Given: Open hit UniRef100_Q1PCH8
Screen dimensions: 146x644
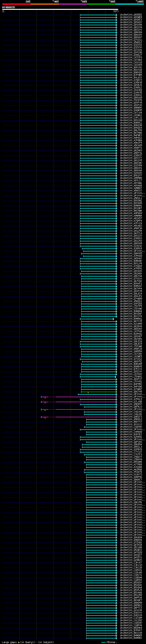Looking at the screenshot, I should click(x=131, y=53).
